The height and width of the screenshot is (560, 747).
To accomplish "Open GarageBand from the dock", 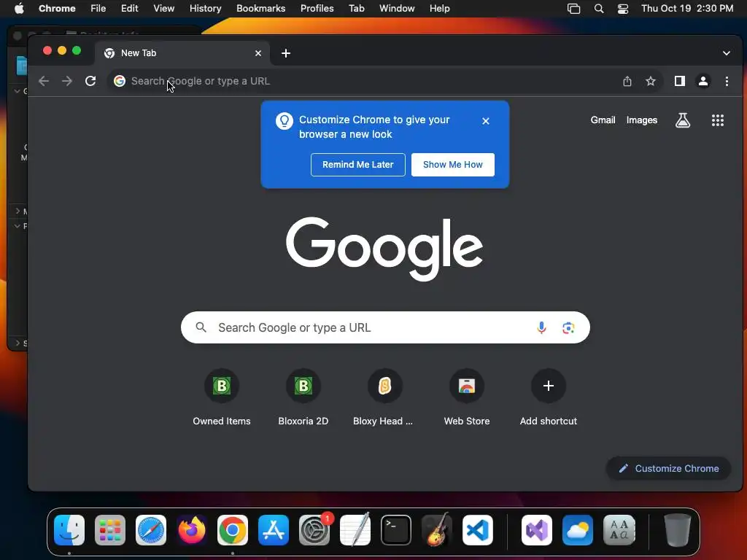I will pyautogui.click(x=437, y=530).
